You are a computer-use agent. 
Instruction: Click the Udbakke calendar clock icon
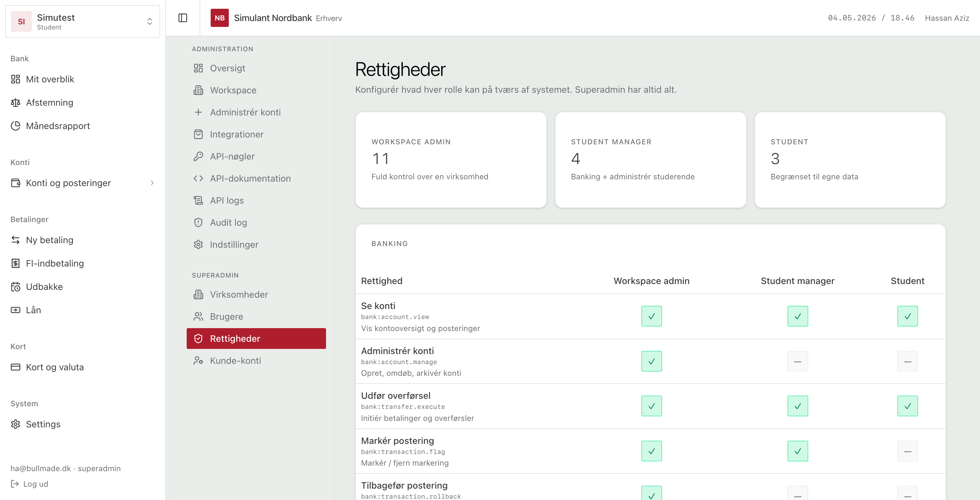pos(16,287)
